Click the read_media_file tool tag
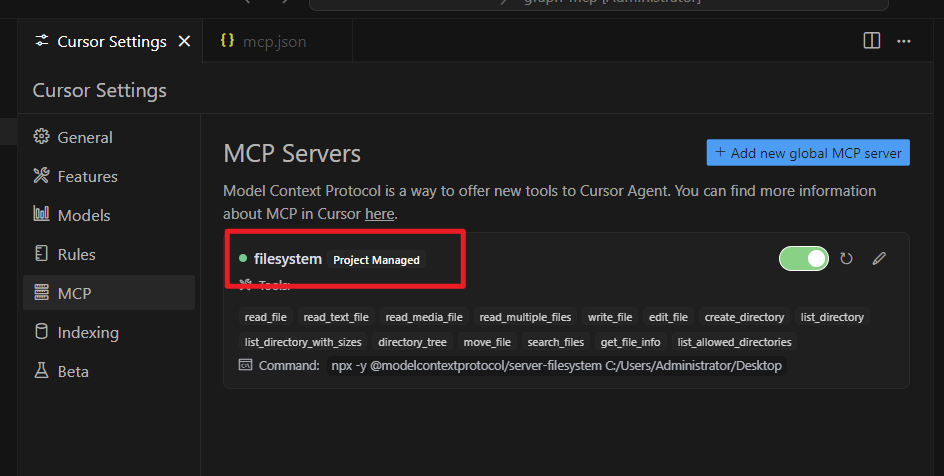Screen dimensions: 944x476 point(424,317)
